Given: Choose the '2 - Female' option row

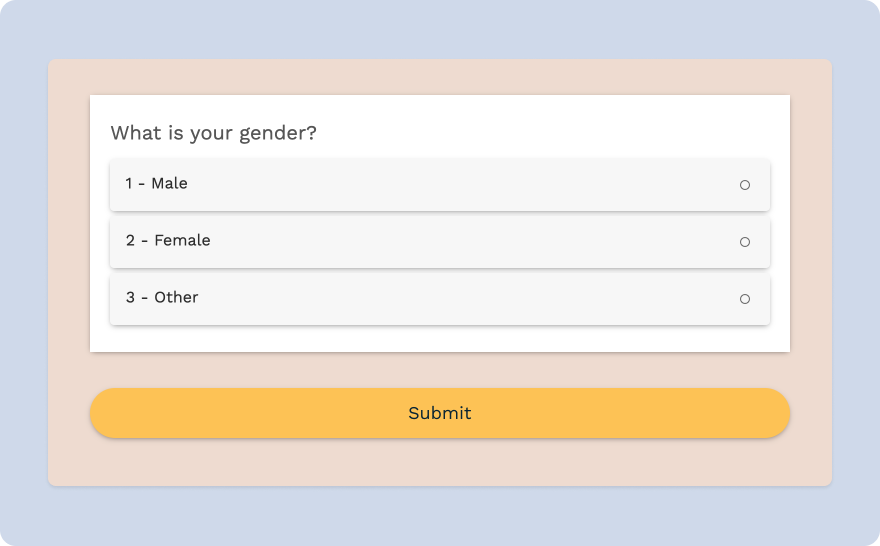Looking at the screenshot, I should [x=439, y=242].
